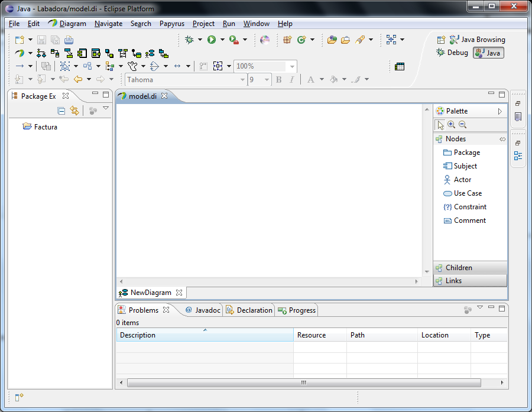
Task: Toggle Link with Editor in Package Explorer
Action: coord(74,111)
